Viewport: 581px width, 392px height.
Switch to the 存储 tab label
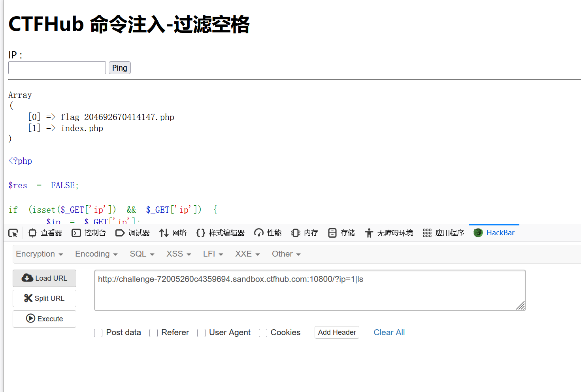[348, 233]
